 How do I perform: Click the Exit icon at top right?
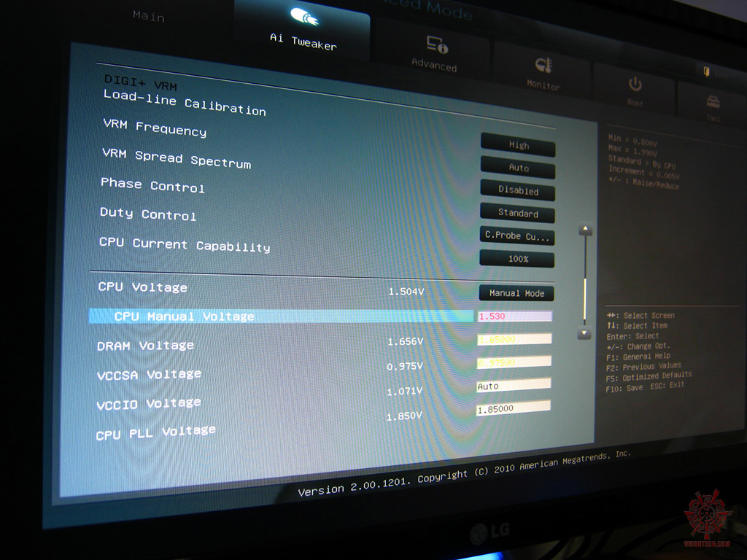click(x=706, y=71)
